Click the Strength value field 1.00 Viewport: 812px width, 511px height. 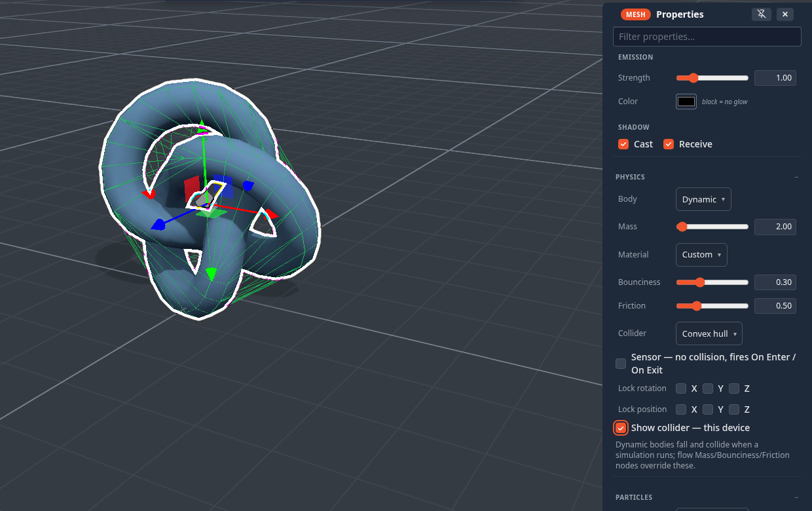[775, 78]
